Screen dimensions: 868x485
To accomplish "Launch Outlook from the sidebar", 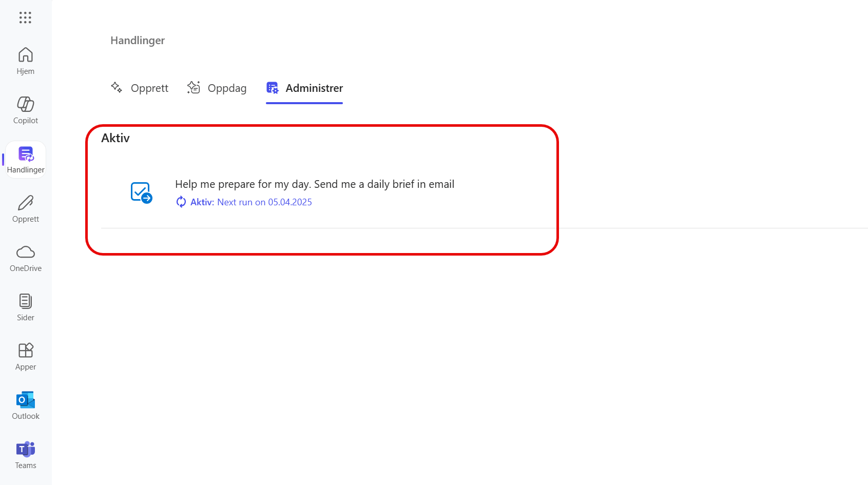I will (25, 405).
